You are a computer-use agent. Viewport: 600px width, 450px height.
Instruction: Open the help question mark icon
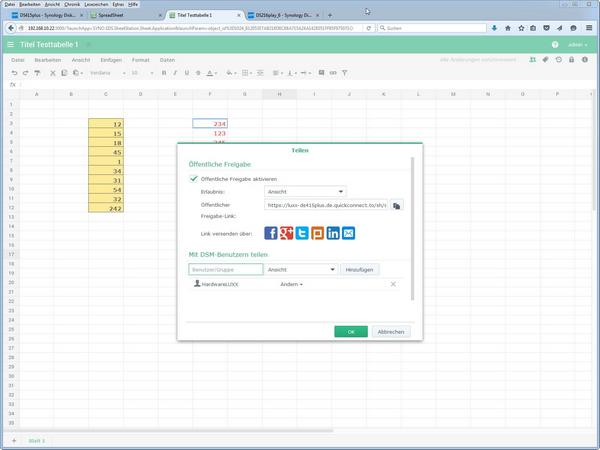(555, 45)
